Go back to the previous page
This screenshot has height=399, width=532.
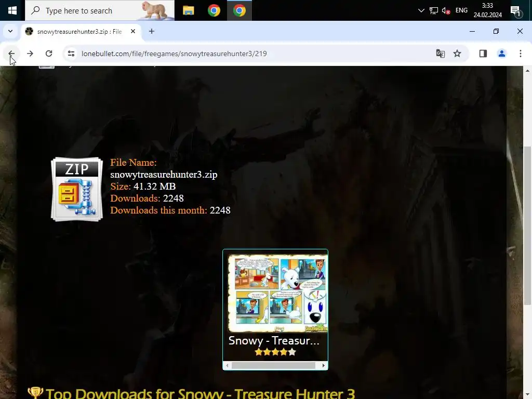(11, 54)
